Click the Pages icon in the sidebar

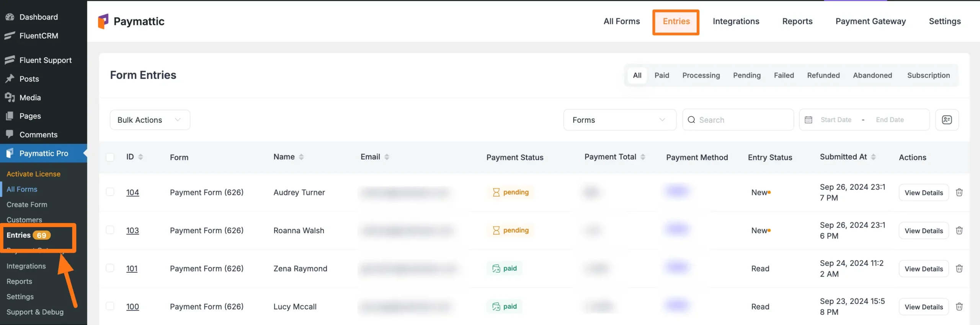[x=10, y=116]
